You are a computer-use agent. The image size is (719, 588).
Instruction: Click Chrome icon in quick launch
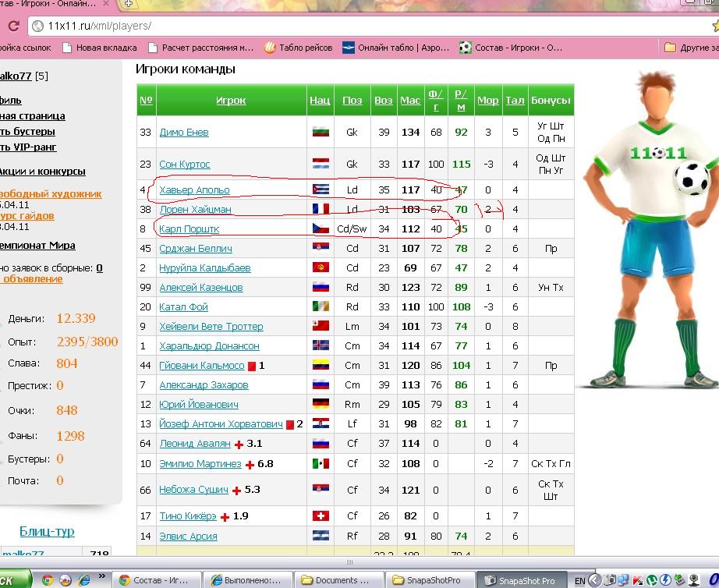tap(48, 580)
